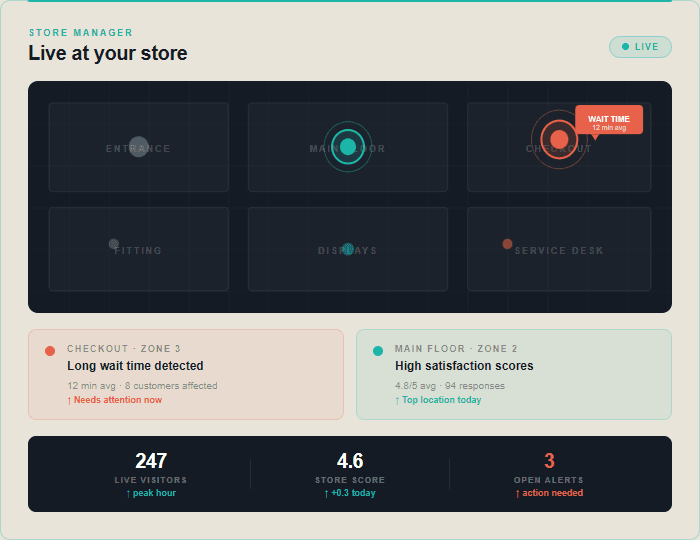Click the red dot on Checkout alert card

[x=50, y=351]
